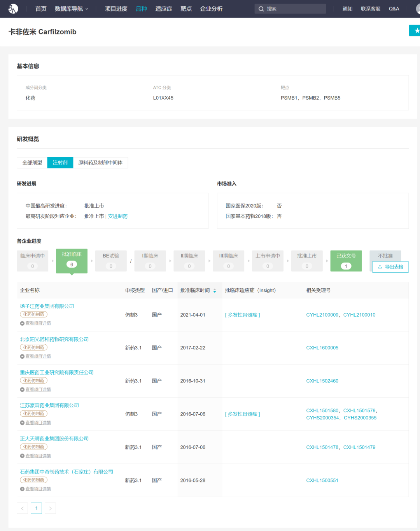Select 批准临床 stage filter
This screenshot has width=420, height=531.
pos(72,261)
